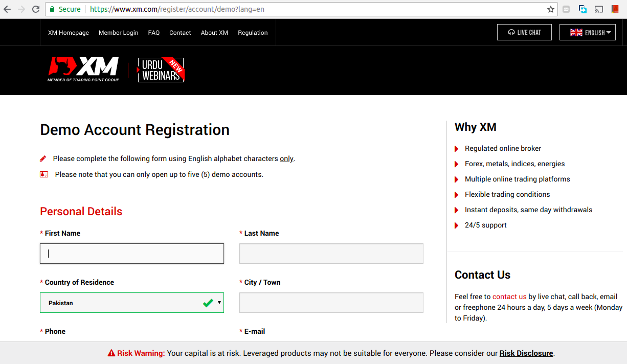Click the Instant deposits, same day withdrawals text
This screenshot has width=627, height=364.
coord(529,210)
